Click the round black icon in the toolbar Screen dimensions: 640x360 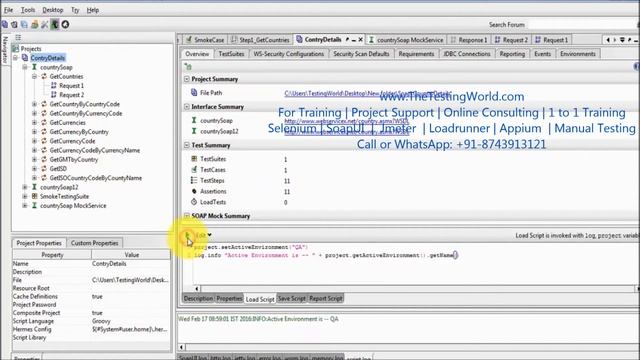(65, 24)
